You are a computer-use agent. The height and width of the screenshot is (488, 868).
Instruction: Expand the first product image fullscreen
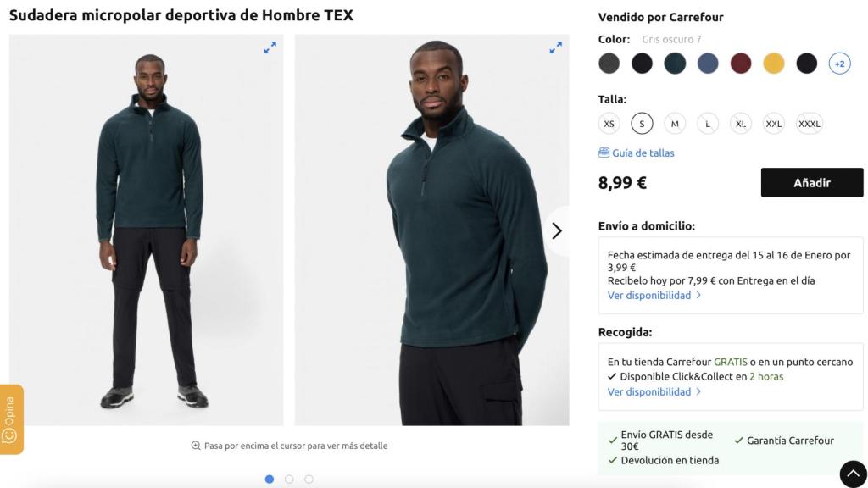270,48
